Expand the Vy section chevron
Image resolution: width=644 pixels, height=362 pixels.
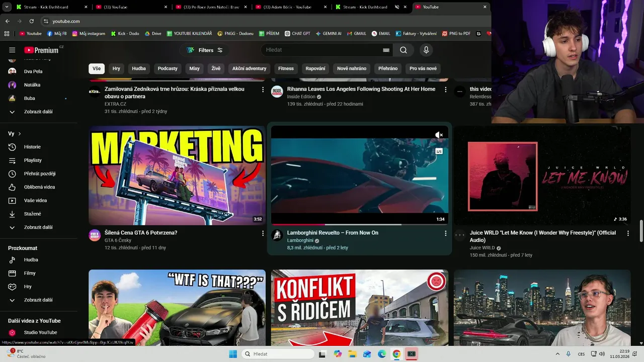click(x=20, y=134)
